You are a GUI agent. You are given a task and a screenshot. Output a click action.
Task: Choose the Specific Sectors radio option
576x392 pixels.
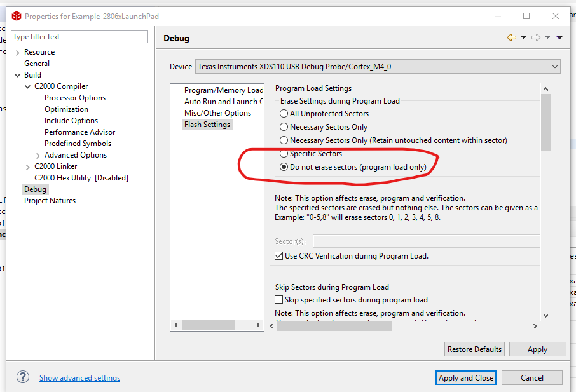point(284,154)
